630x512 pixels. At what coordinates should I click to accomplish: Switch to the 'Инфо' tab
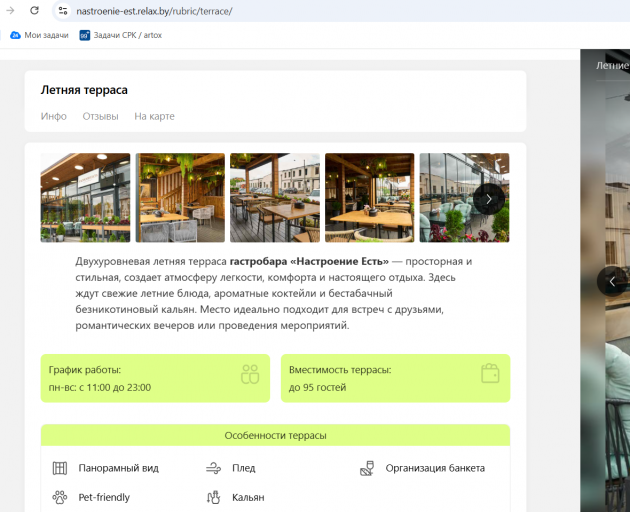(53, 116)
